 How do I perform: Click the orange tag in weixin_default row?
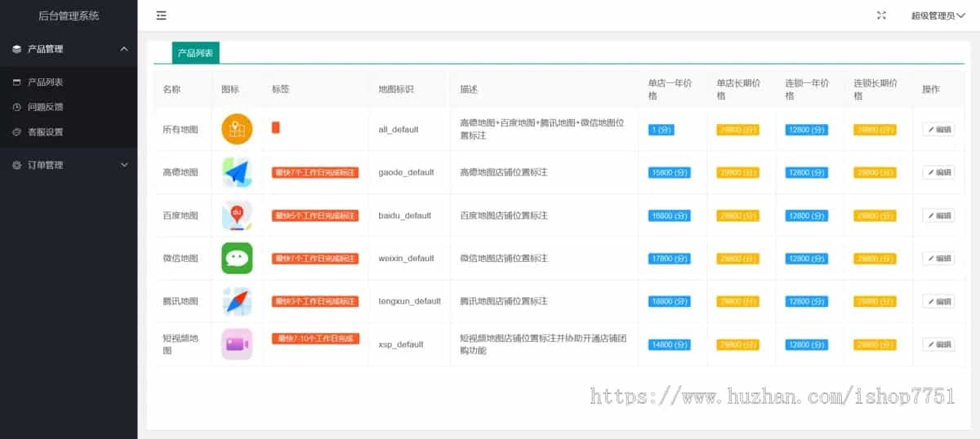(x=315, y=258)
